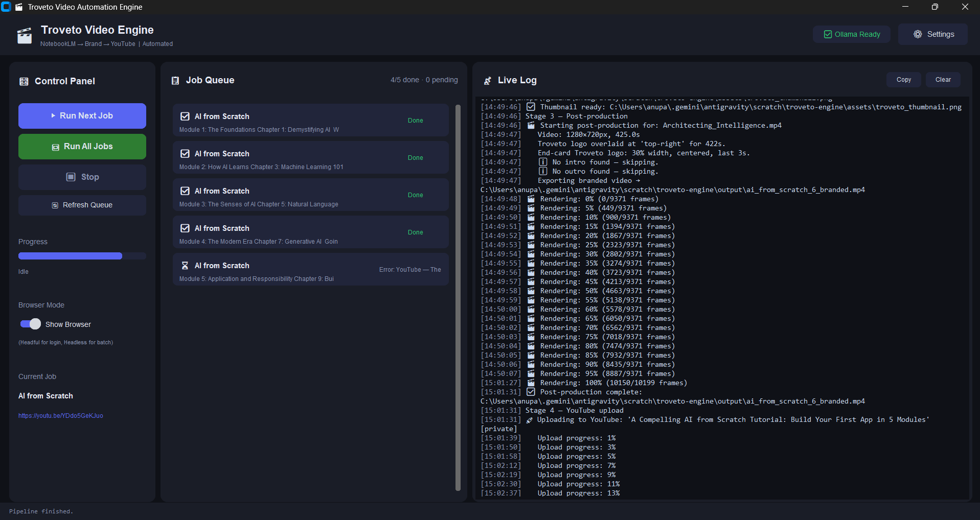
Task: Click the check icon in Ollama Ready
Action: pos(828,34)
